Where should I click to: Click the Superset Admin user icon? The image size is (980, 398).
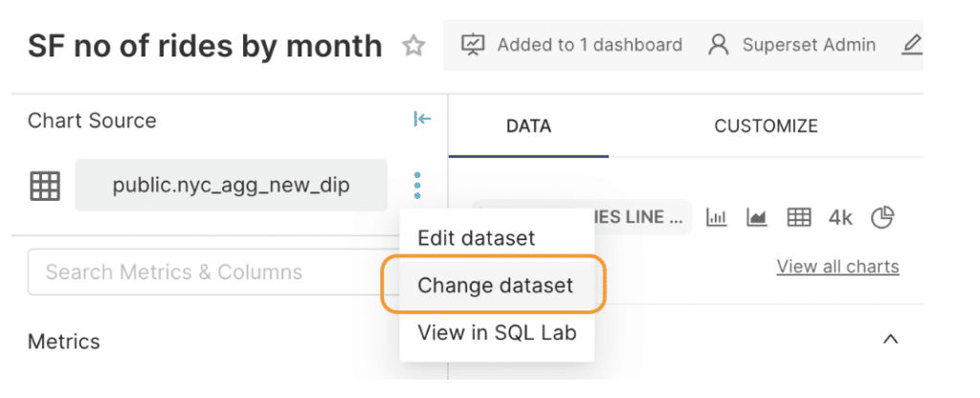coord(719,45)
